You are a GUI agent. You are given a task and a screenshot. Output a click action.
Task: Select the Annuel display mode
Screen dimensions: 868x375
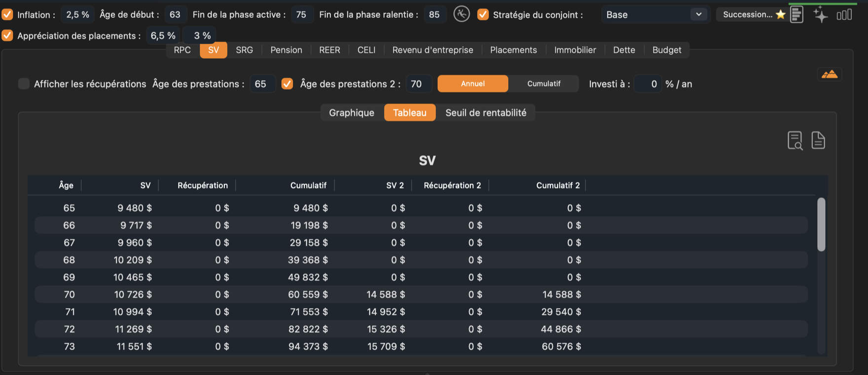tap(473, 84)
